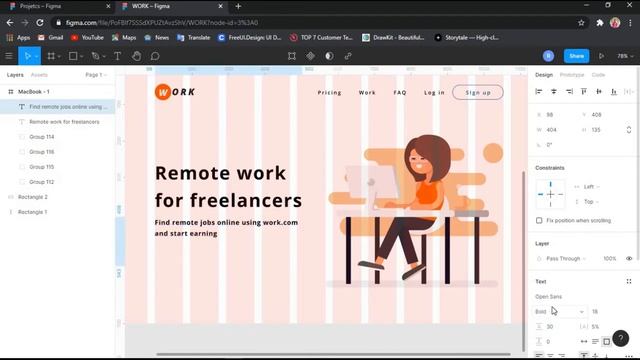This screenshot has width=640, height=360.
Task: Switch to the Layers tab
Action: (15, 75)
